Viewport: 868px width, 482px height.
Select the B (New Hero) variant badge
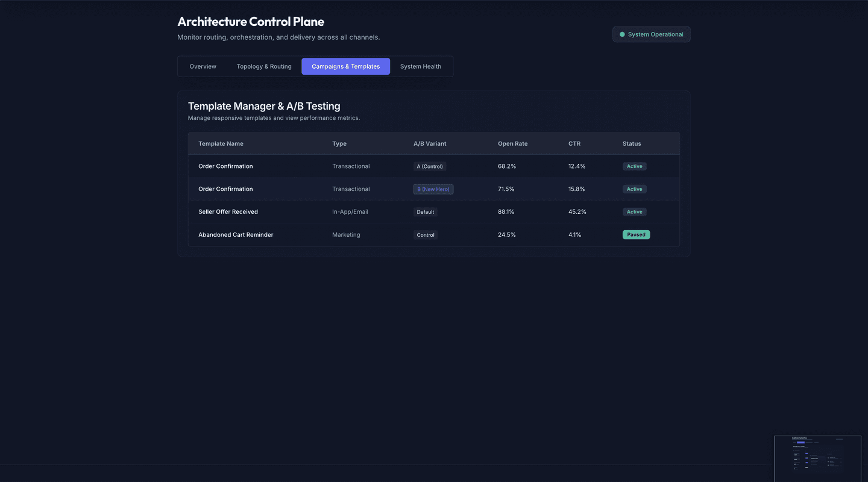coord(433,189)
